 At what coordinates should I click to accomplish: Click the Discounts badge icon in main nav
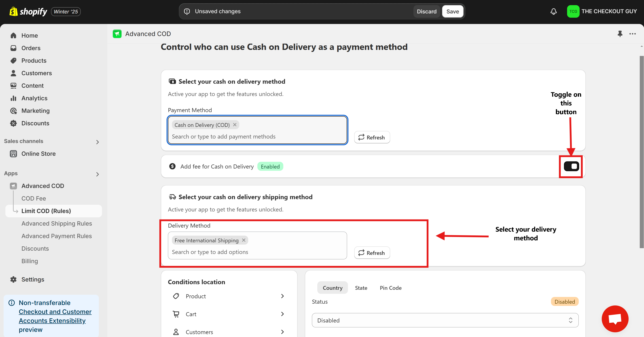(13, 123)
